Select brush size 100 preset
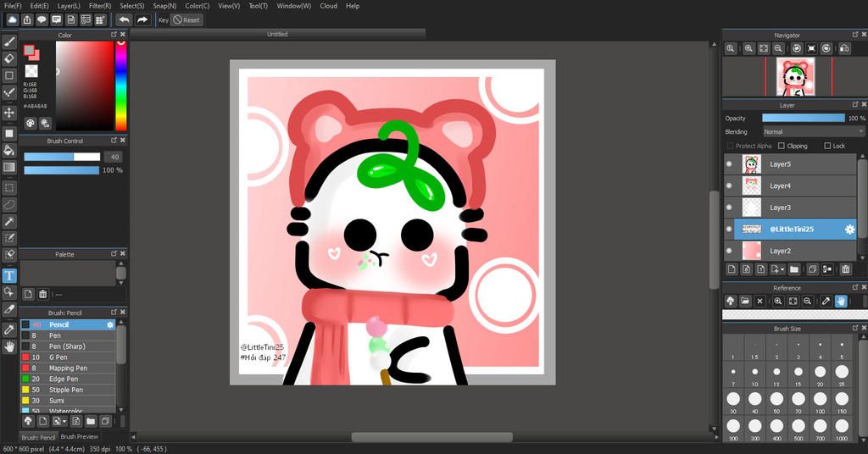868x454 pixels. pos(820,399)
